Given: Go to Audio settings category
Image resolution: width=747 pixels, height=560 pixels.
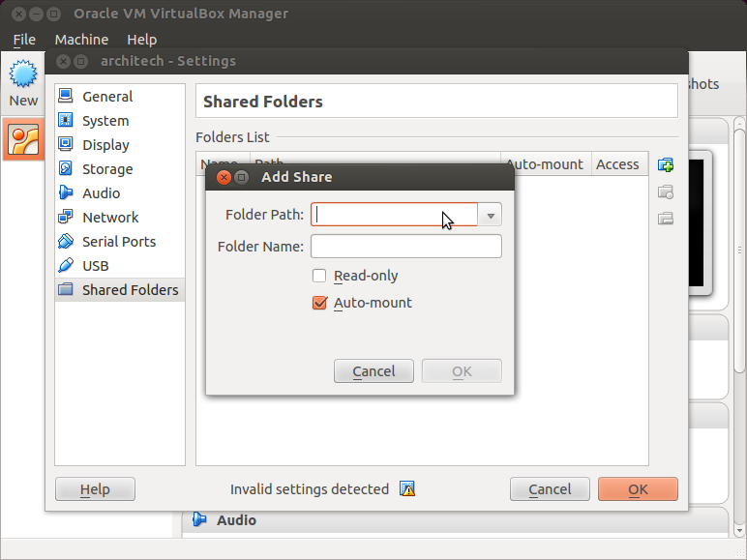Looking at the screenshot, I should 120,192.
